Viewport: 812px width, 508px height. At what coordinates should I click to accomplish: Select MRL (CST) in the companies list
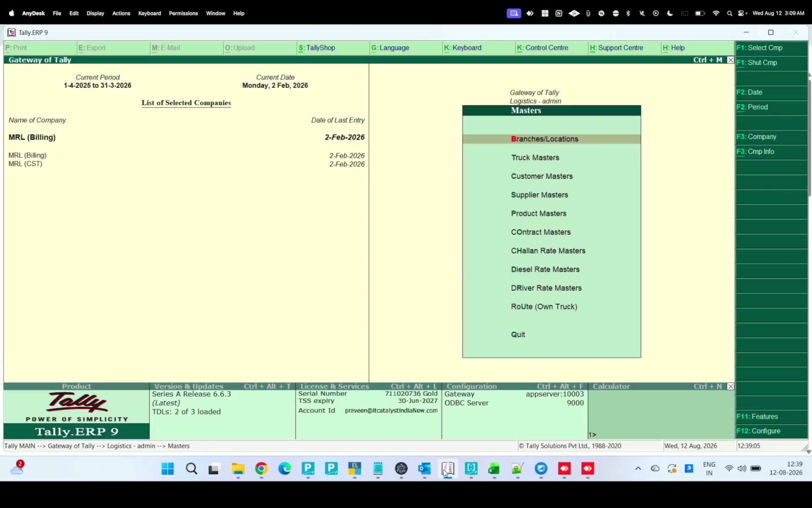[25, 164]
